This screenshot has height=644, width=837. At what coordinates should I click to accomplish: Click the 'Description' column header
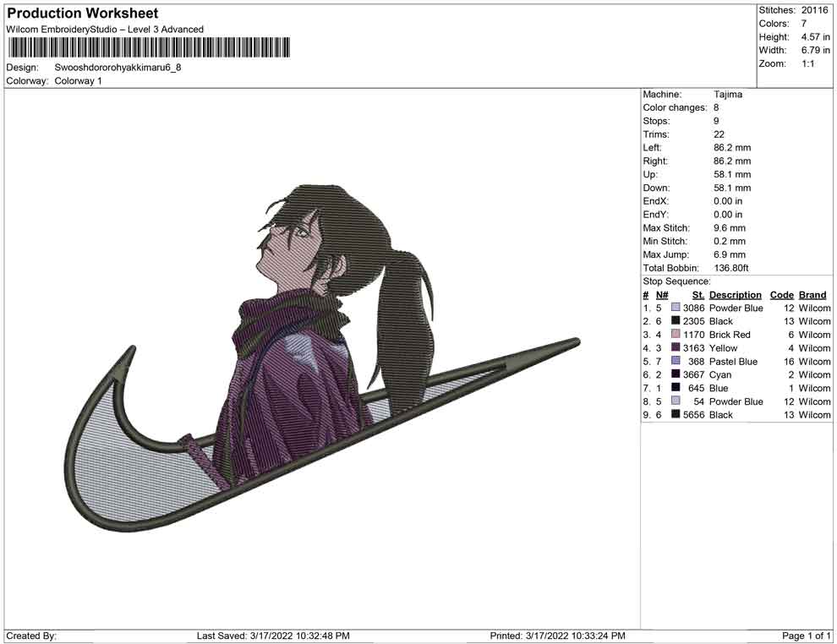[x=735, y=295]
